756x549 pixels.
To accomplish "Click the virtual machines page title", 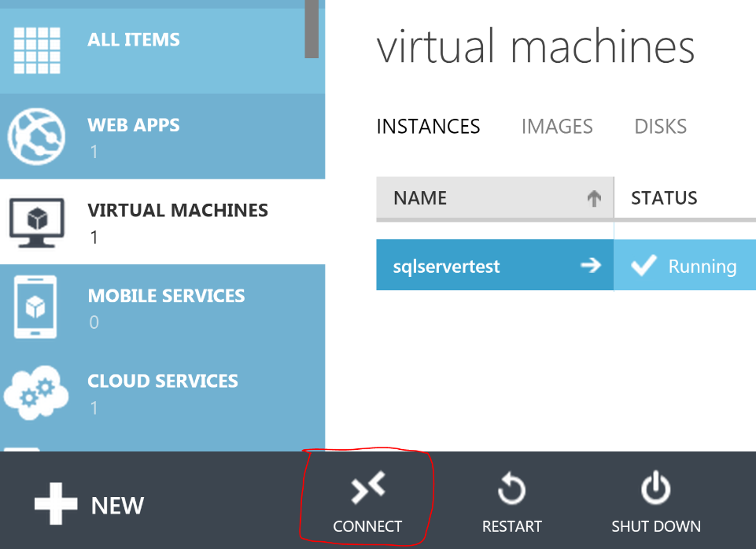I will point(536,46).
